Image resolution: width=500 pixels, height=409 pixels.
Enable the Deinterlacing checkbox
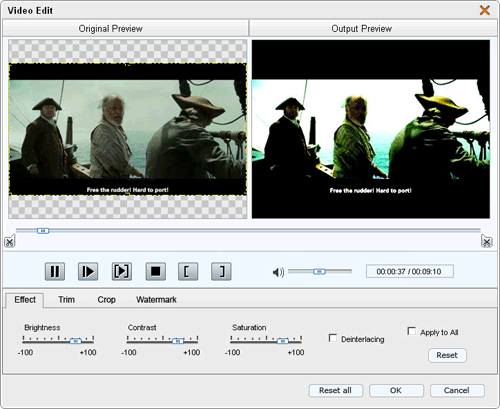click(333, 338)
